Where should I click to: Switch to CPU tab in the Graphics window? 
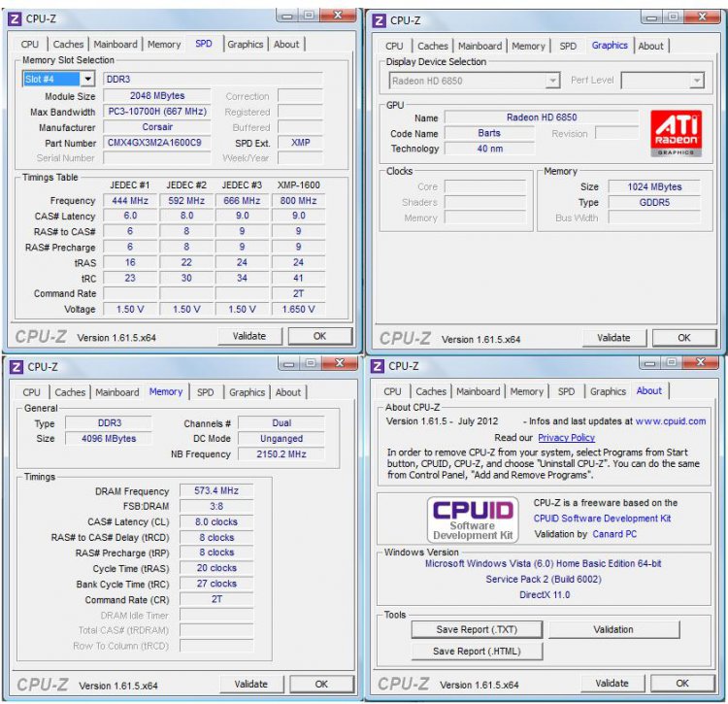click(394, 46)
